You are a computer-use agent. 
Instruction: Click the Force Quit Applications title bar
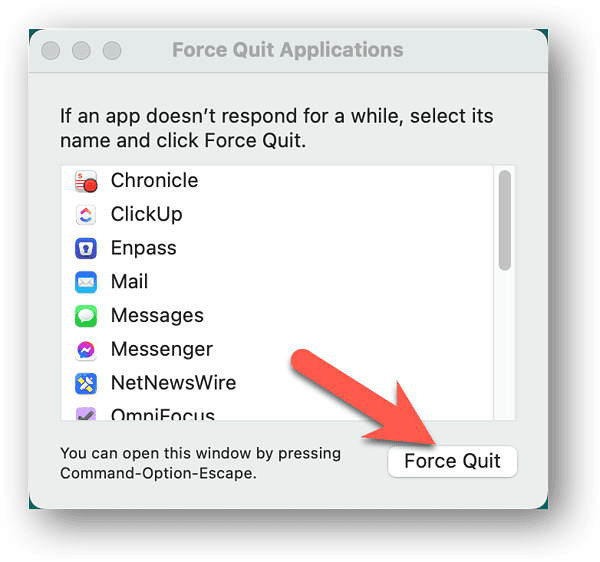288,50
